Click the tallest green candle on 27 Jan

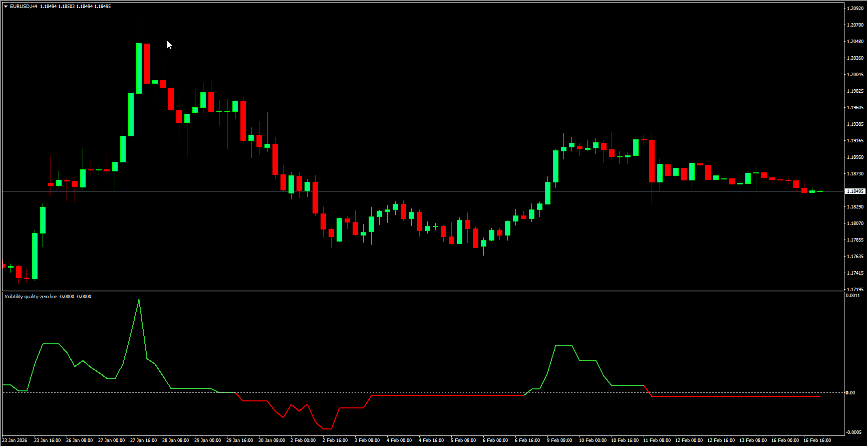(x=139, y=68)
